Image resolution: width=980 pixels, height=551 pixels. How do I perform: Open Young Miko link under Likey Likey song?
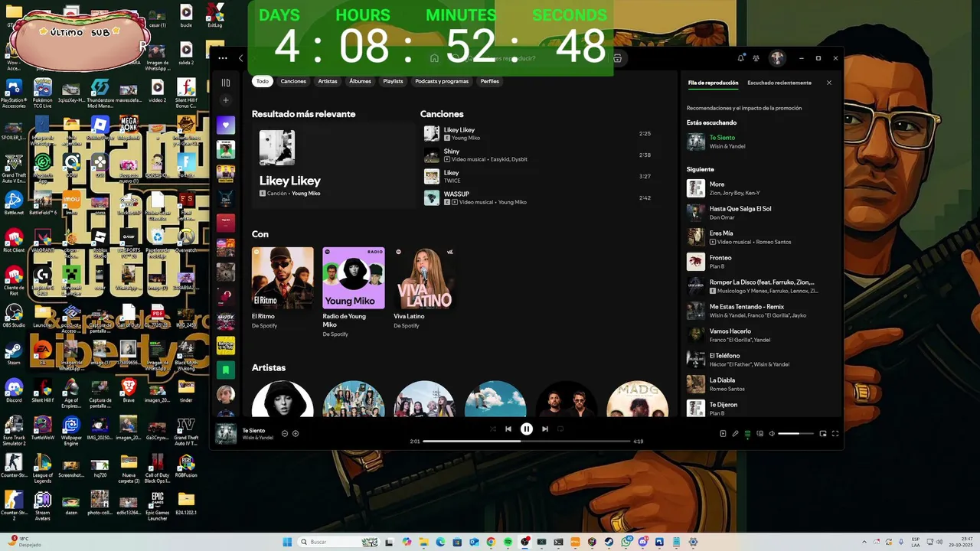coord(465,138)
